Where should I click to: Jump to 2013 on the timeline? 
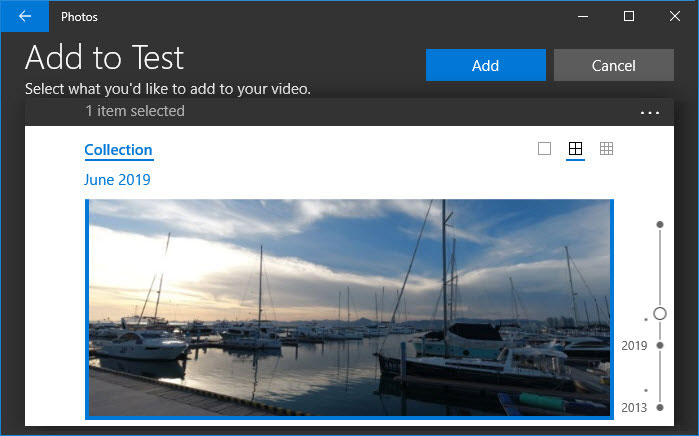point(635,407)
